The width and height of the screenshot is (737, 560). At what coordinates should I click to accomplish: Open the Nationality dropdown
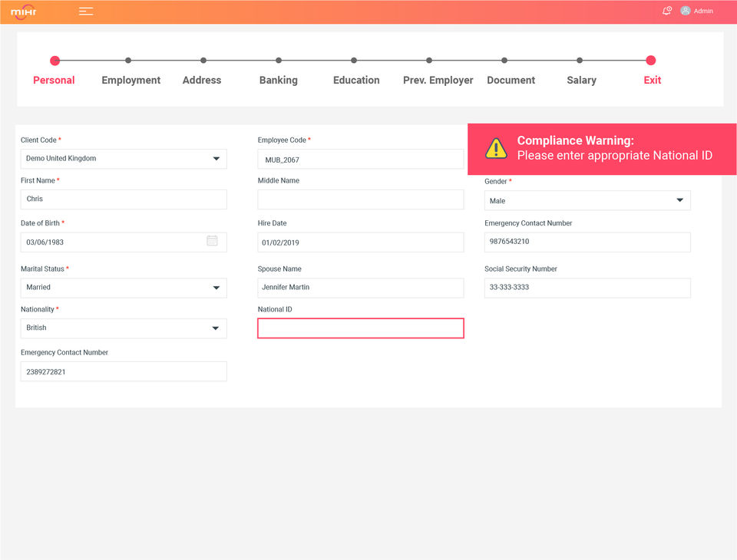(x=216, y=328)
